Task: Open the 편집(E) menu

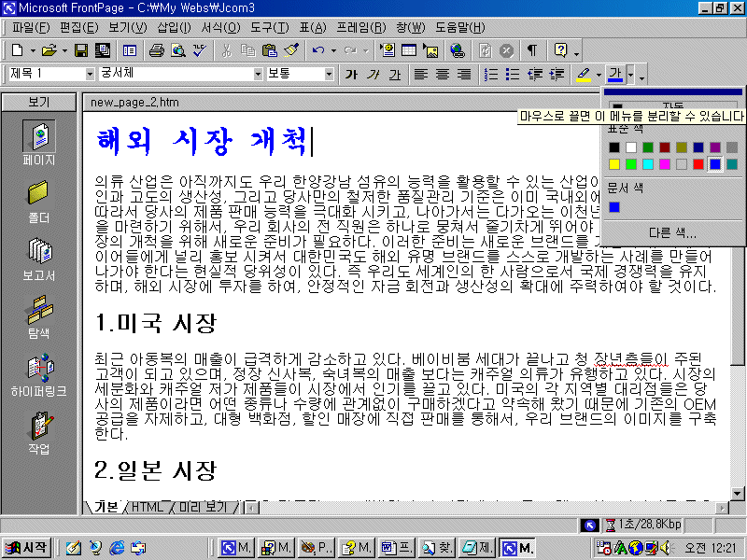Action: [x=78, y=28]
